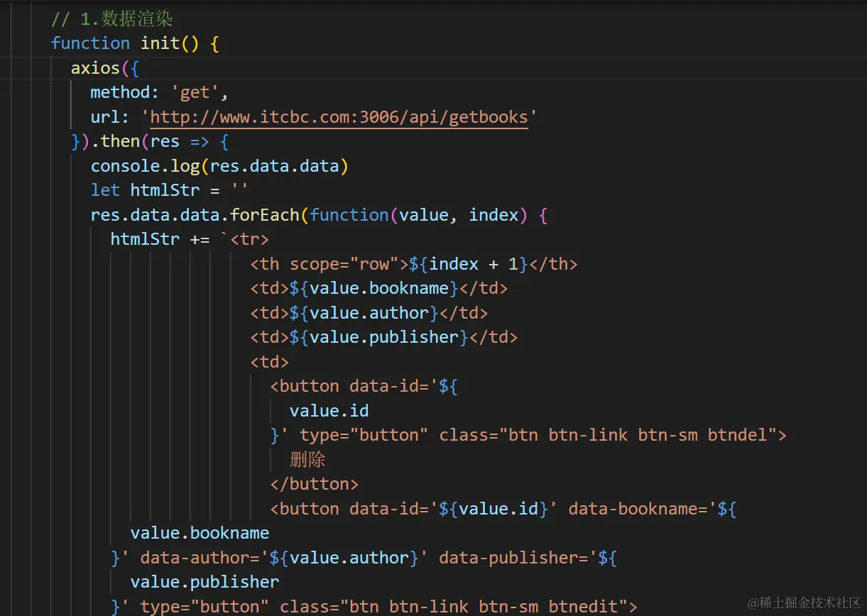Screen dimensions: 867x616
Task: Click the 'data-publisher' attribute name
Action: tap(509, 558)
